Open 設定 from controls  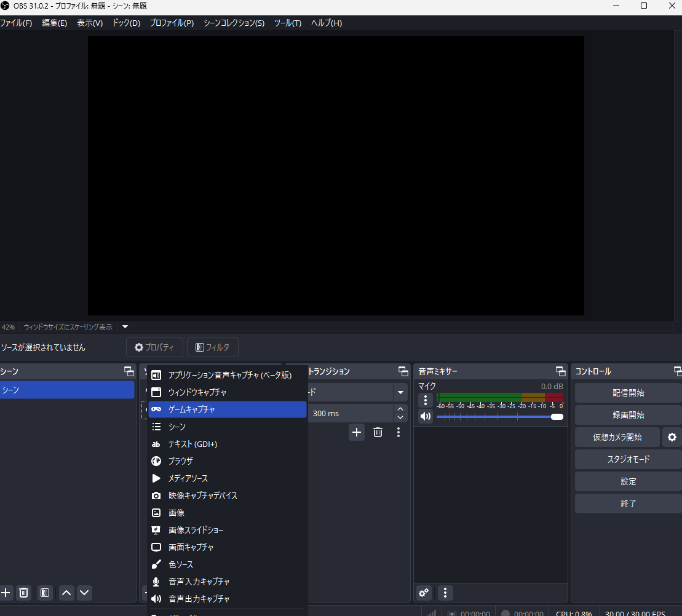click(628, 481)
